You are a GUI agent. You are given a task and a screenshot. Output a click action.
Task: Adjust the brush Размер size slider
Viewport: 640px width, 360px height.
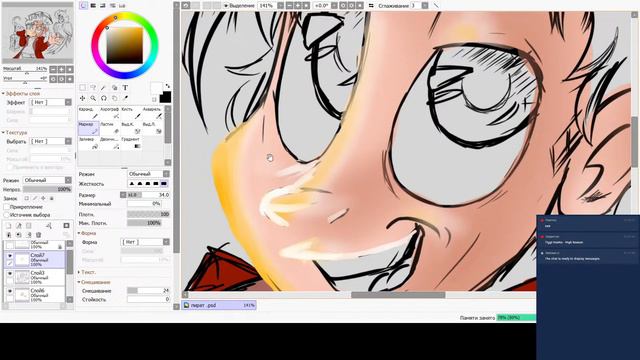(149, 195)
